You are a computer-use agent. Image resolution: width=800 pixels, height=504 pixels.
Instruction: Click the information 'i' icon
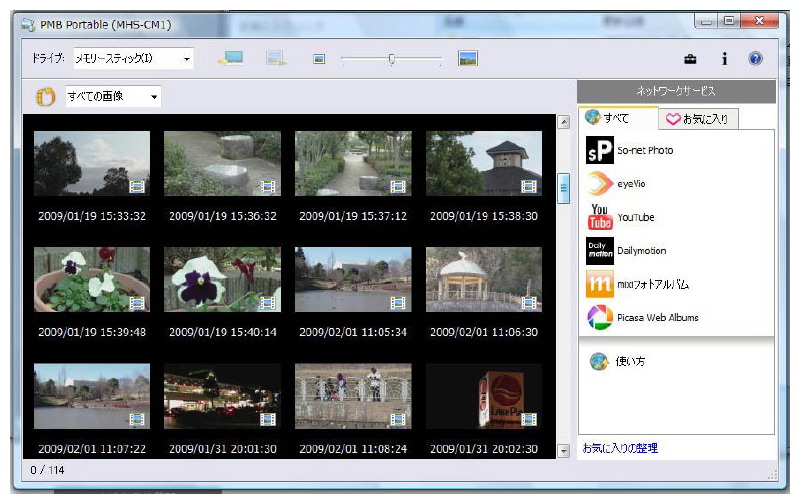(x=724, y=59)
